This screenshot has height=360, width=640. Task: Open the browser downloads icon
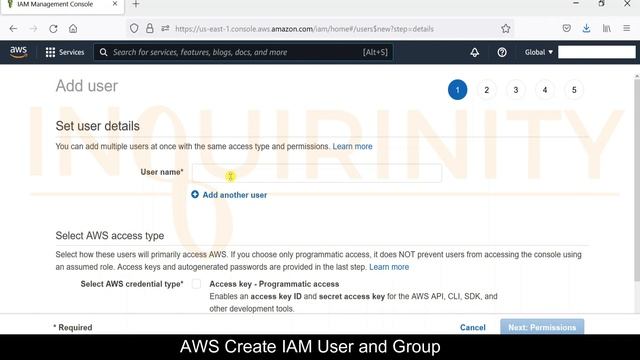586,28
